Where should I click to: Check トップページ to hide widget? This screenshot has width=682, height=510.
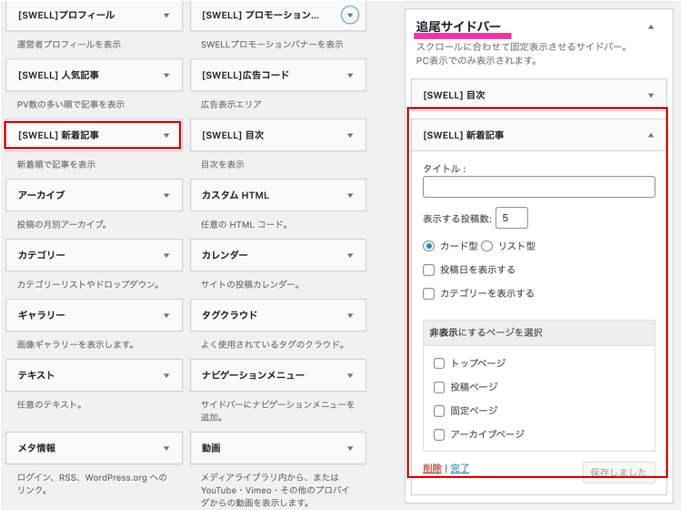(439, 363)
